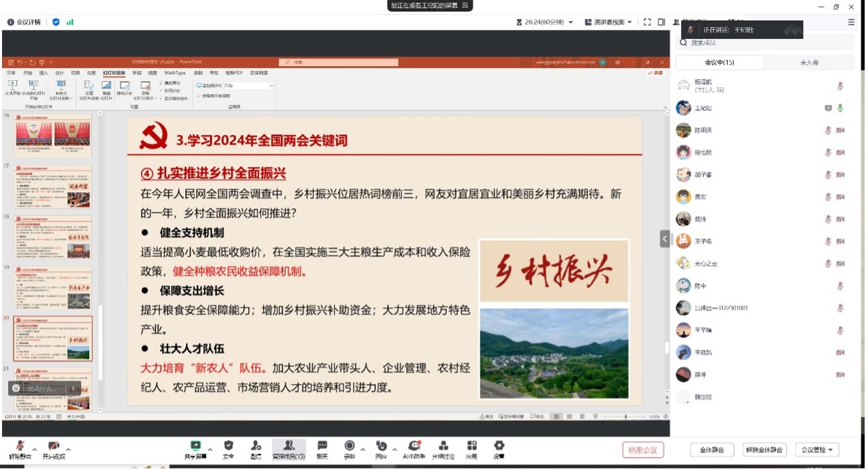The height and width of the screenshot is (470, 868).
Task: Toggle the full-screen icon in top bar
Action: coord(647,22)
